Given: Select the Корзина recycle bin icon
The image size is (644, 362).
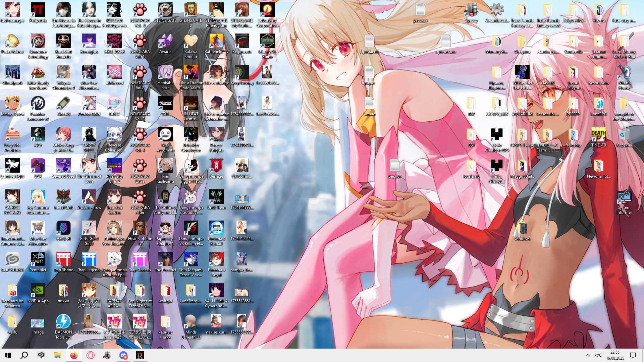Looking at the screenshot, I should pyautogui.click(x=624, y=135).
